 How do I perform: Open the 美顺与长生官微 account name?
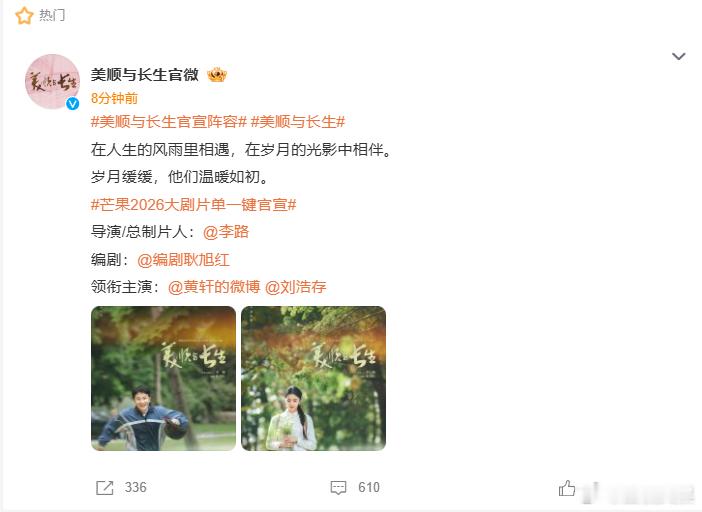145,75
